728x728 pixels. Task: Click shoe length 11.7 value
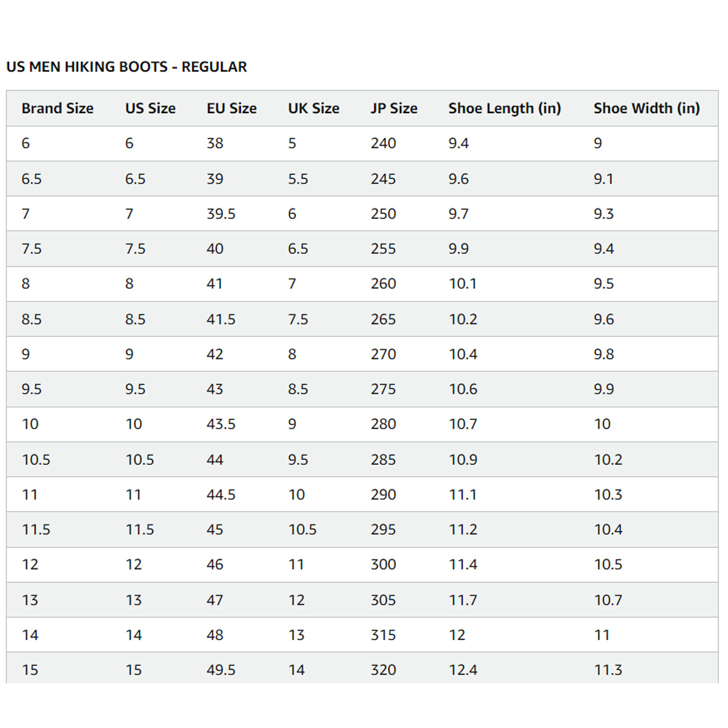pos(463,600)
